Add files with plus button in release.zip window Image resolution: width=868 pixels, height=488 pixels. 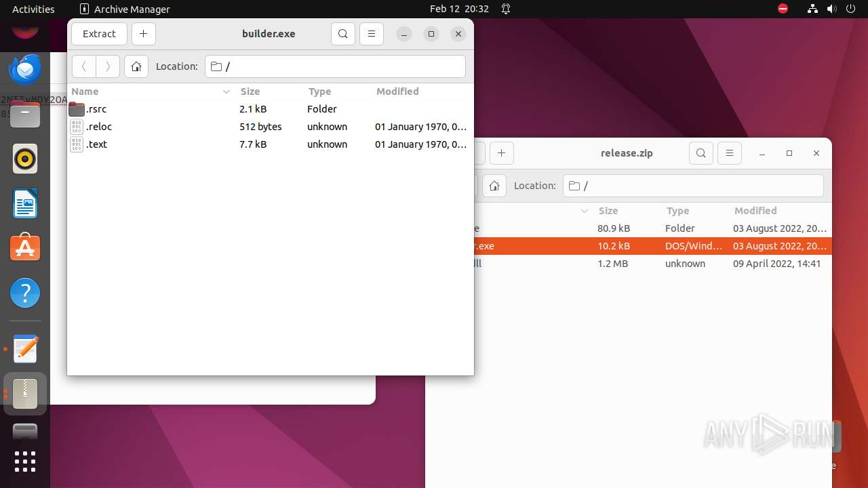[x=501, y=153]
